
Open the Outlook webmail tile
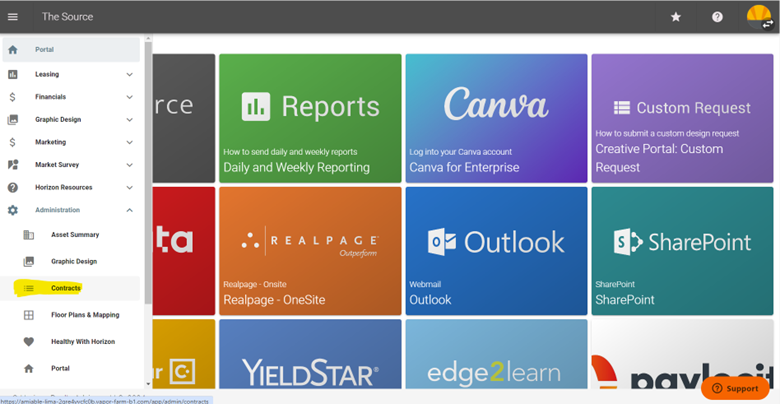point(496,251)
